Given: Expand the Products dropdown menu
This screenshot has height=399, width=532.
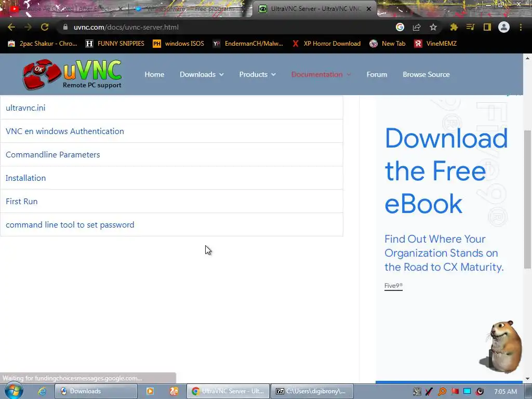Looking at the screenshot, I should [258, 74].
